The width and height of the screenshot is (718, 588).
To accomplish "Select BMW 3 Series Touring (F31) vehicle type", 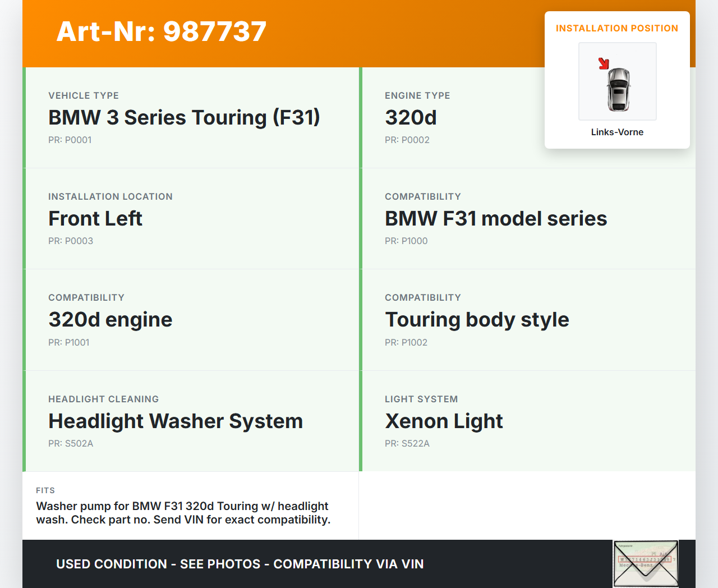I will (184, 117).
